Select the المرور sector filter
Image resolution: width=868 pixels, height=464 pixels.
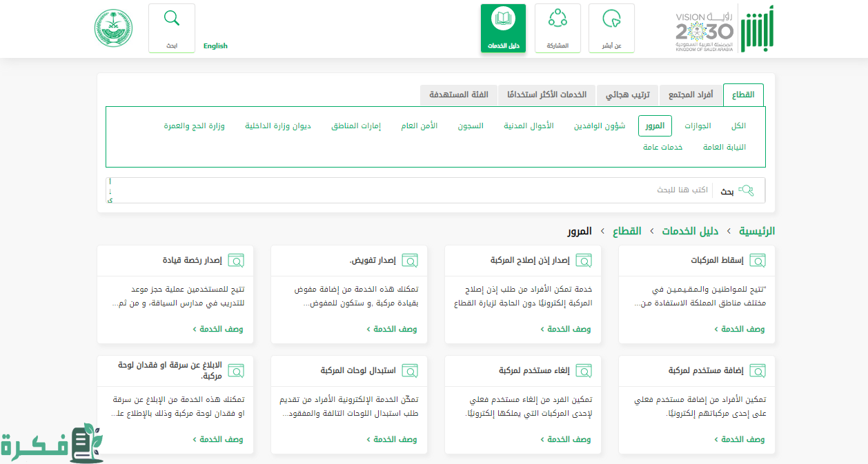655,126
